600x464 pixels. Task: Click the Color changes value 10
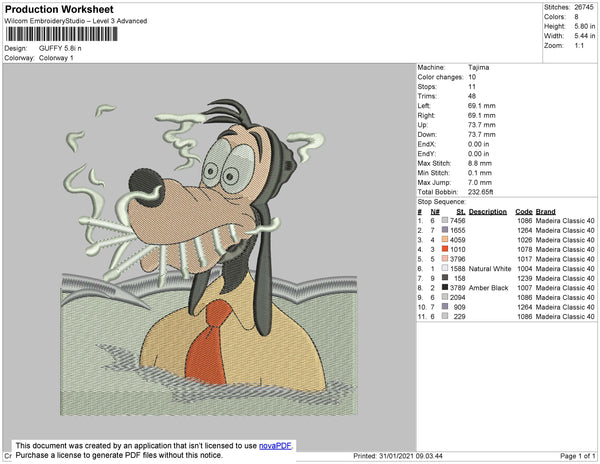coord(472,77)
